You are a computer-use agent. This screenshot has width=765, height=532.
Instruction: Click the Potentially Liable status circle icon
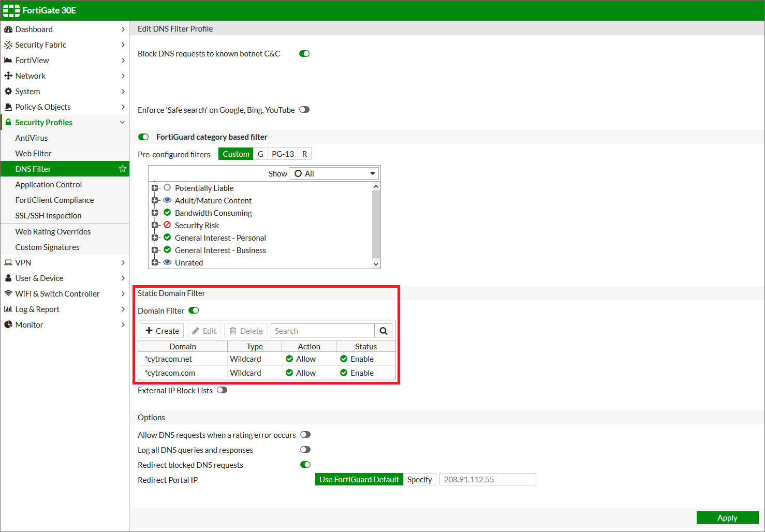(x=167, y=188)
